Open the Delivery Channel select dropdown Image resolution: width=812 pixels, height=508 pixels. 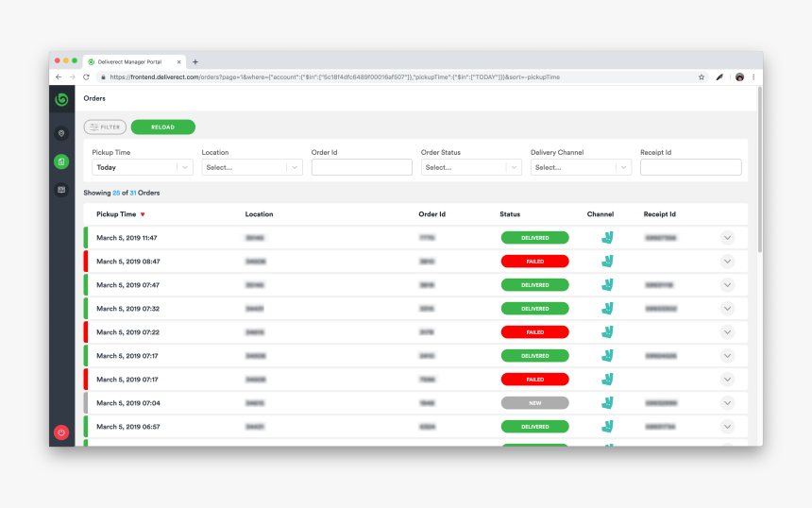pyautogui.click(x=581, y=167)
